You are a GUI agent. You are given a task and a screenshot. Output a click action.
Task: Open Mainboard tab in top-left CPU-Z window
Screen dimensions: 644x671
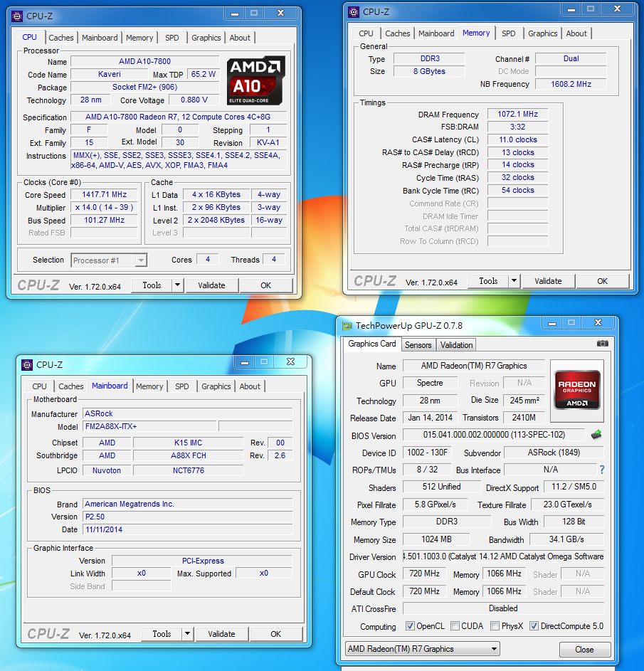pyautogui.click(x=100, y=38)
